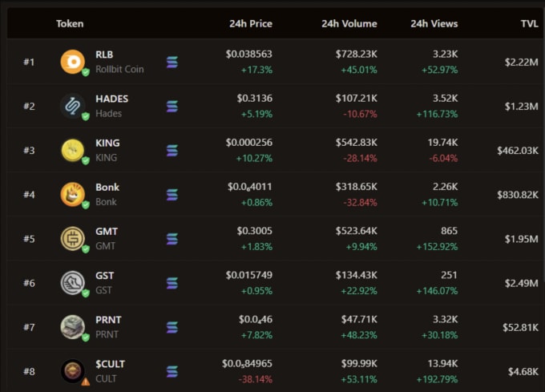Open the Bonk token name link

(107, 187)
